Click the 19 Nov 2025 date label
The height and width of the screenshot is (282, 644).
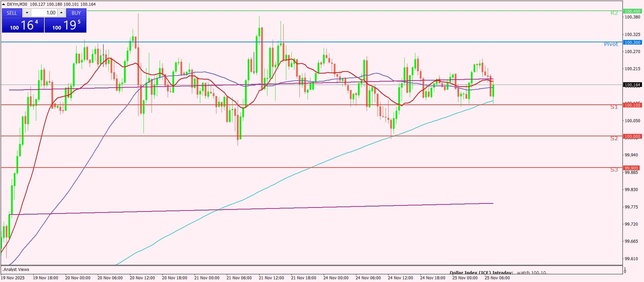(12, 278)
